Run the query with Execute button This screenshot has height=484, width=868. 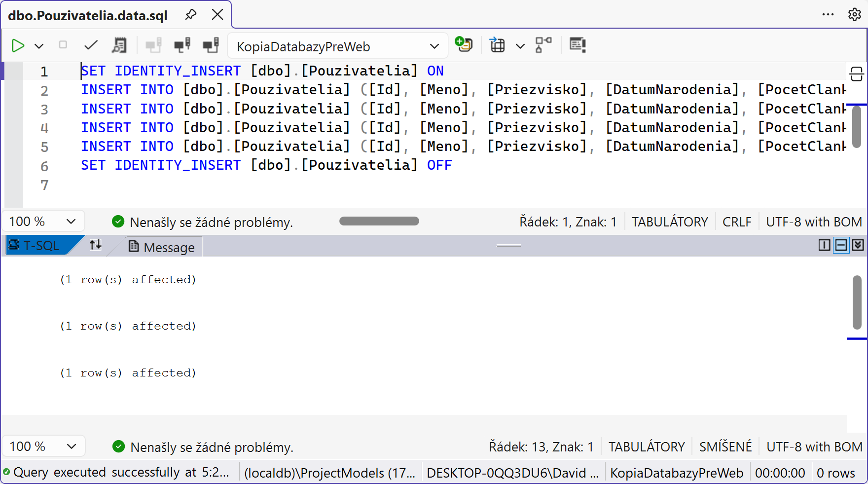[x=18, y=46]
